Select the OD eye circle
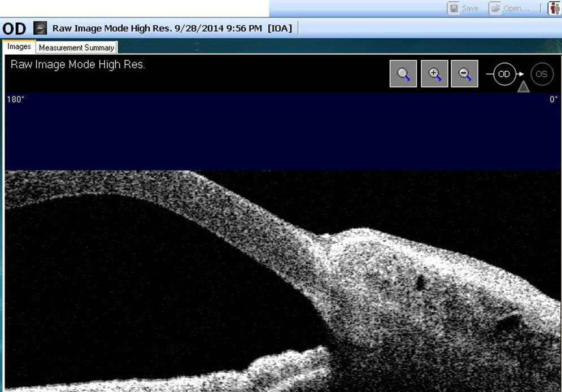This screenshot has height=392, width=562. coord(504,74)
